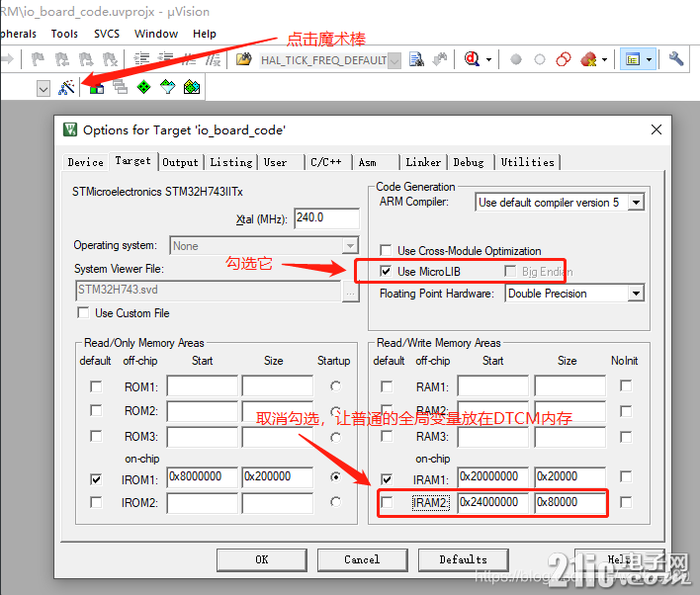Click the Find document-with-binoculars icon

416,59
